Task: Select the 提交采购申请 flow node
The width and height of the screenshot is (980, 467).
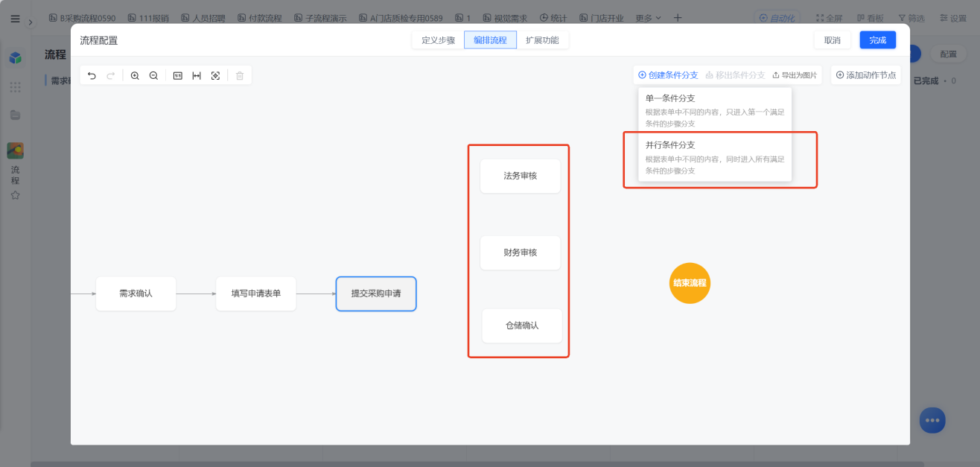Action: point(376,293)
